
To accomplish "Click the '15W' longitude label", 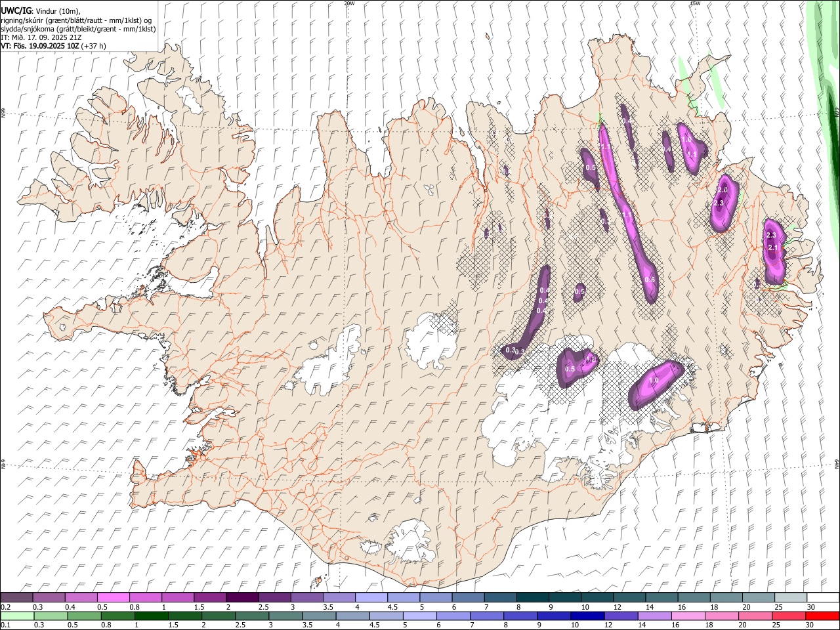I will coord(695,3).
